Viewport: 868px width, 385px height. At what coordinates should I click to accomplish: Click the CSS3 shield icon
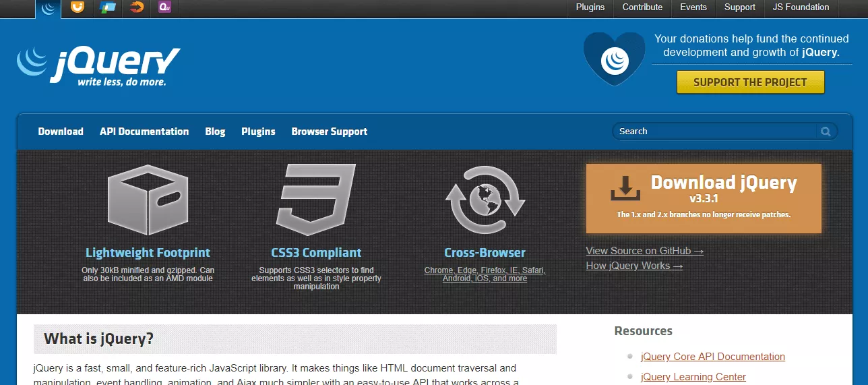pyautogui.click(x=315, y=200)
